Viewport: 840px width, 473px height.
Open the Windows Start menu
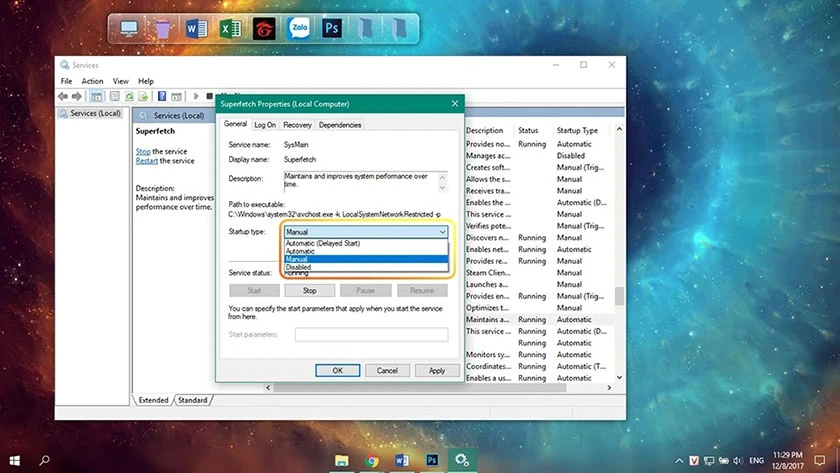[x=15, y=460]
